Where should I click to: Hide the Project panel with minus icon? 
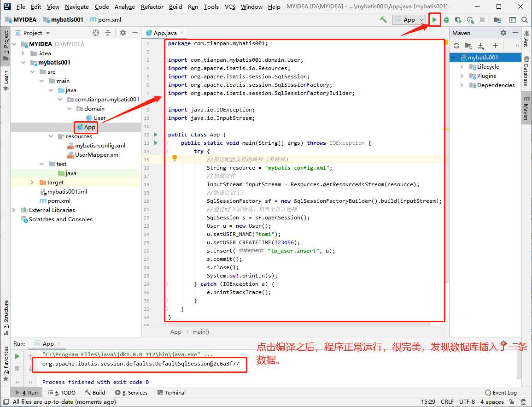tap(134, 33)
